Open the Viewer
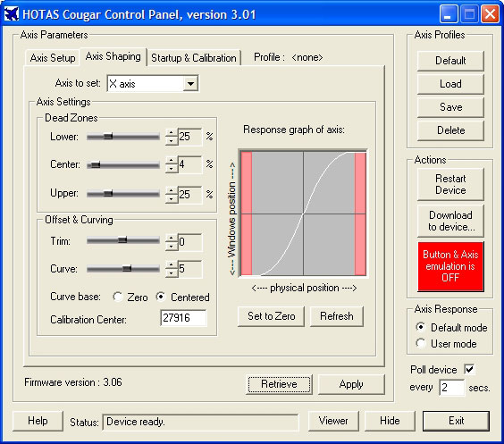 333,421
